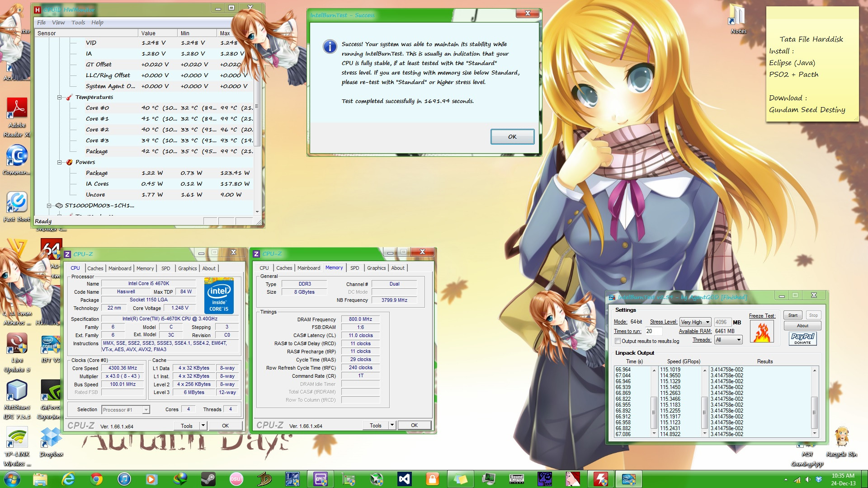Switch to SPD tab in Memory CPU-Z window
The width and height of the screenshot is (868, 488).
coord(355,268)
